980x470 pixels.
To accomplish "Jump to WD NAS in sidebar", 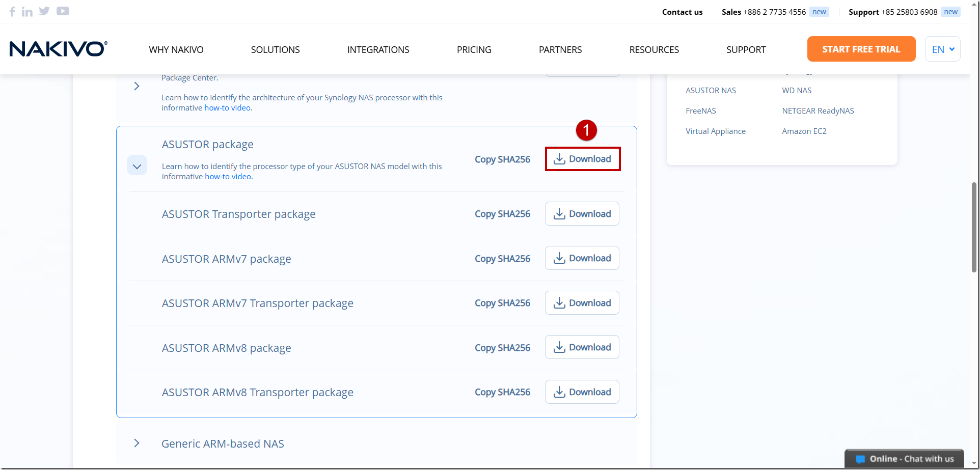I will tap(797, 91).
